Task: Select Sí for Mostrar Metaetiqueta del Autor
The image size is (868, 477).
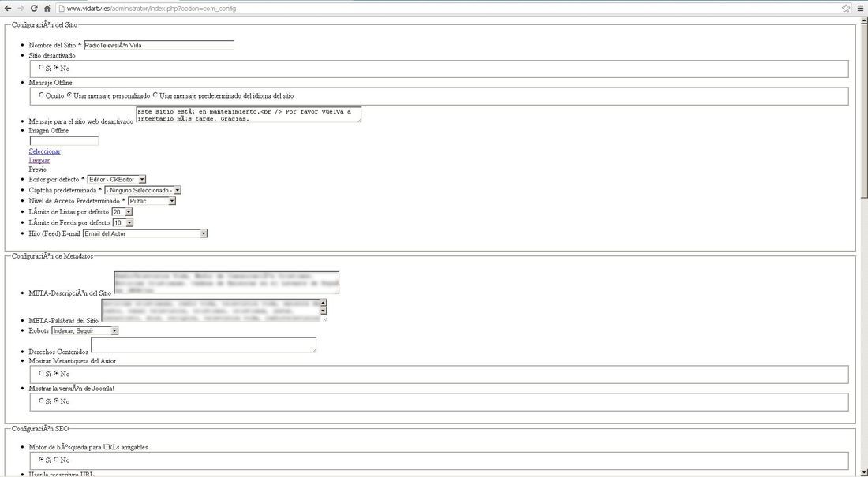Action: (x=42, y=373)
